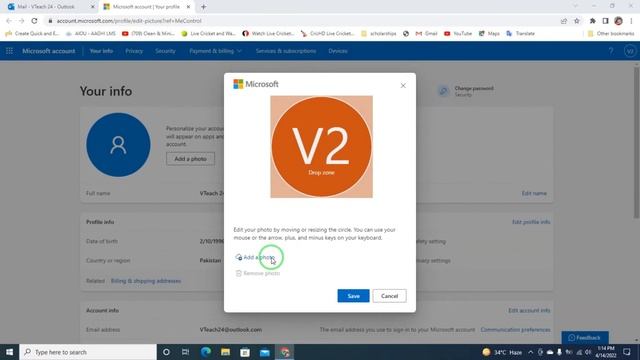
Task: Expand Payment & billing menu
Action: (x=215, y=51)
